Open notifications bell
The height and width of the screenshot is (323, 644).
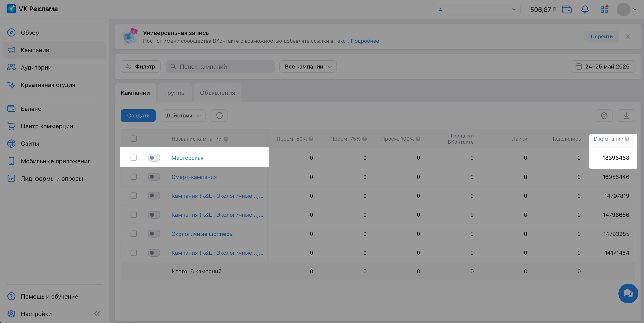[x=585, y=10]
